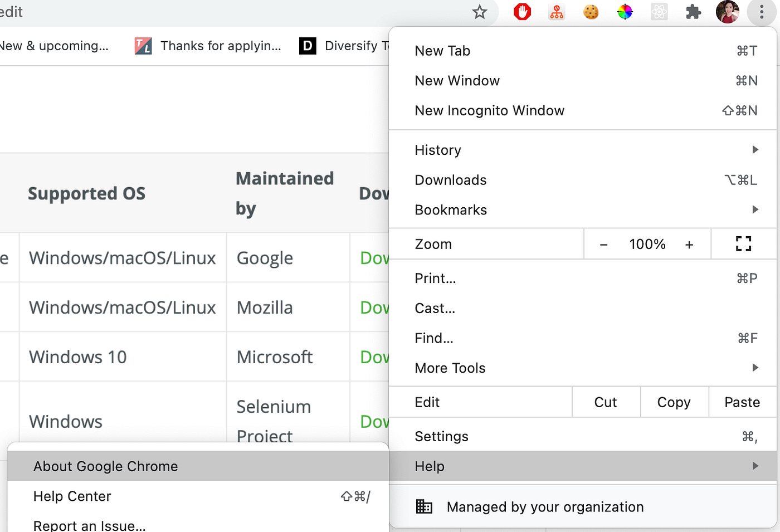The height and width of the screenshot is (532, 780).
Task: Click Windows/macOS/Linux in the Mozilla row
Action: point(122,308)
